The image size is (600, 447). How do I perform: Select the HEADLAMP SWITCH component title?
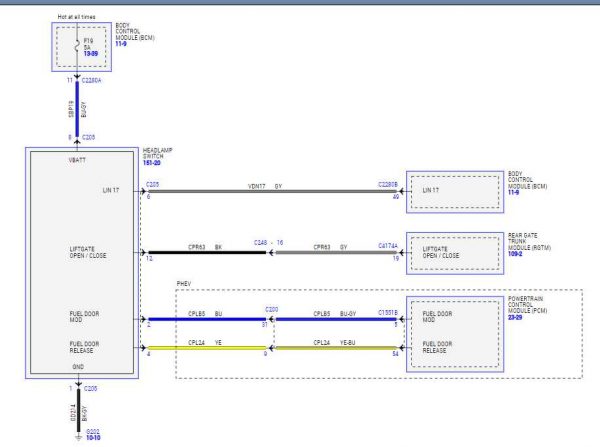click(158, 153)
